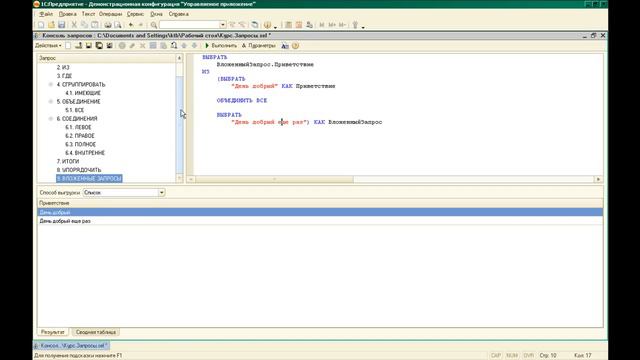
Task: Open the Сервис menu
Action: tap(135, 14)
